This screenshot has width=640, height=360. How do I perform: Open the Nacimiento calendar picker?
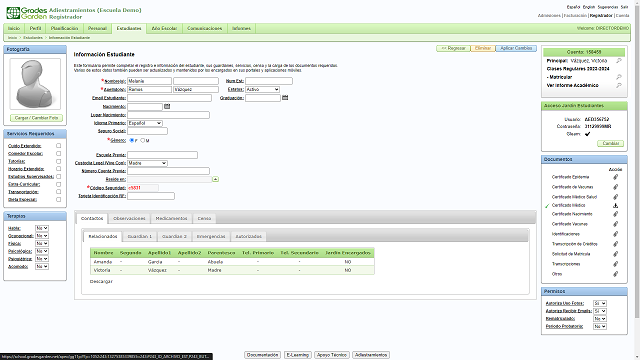(x=167, y=106)
